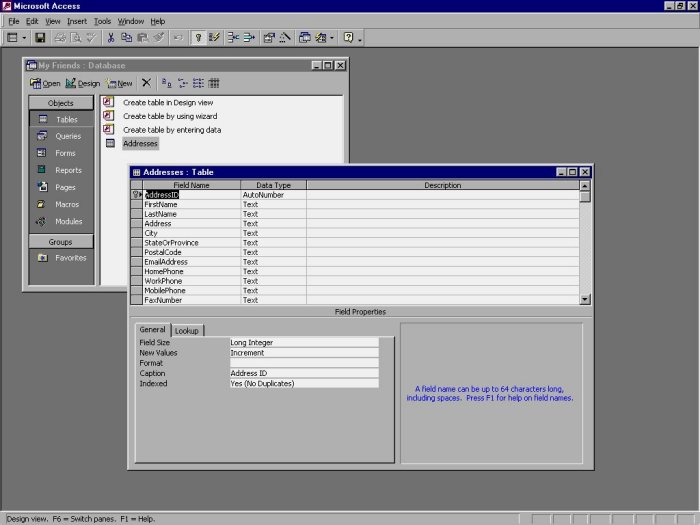
Task: Click the Delete Rows icon
Action: tap(249, 38)
